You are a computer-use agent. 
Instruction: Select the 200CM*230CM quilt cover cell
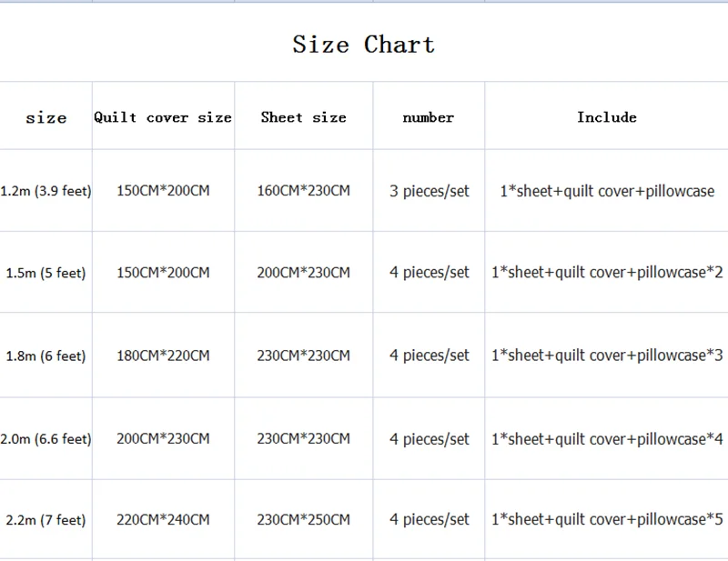click(163, 438)
